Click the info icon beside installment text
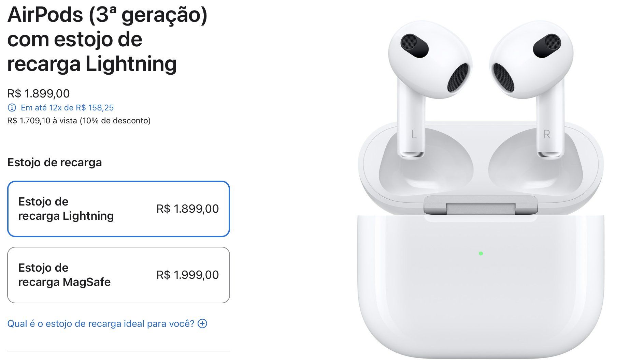630x364 pixels. click(x=12, y=108)
